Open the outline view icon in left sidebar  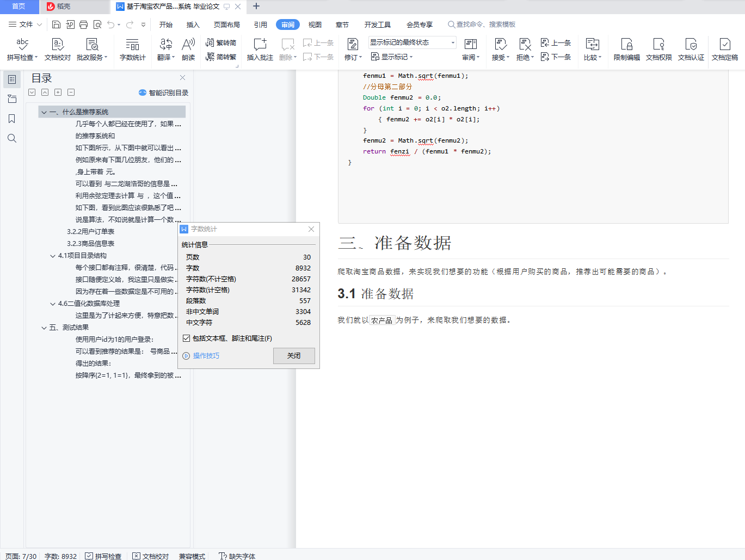12,79
